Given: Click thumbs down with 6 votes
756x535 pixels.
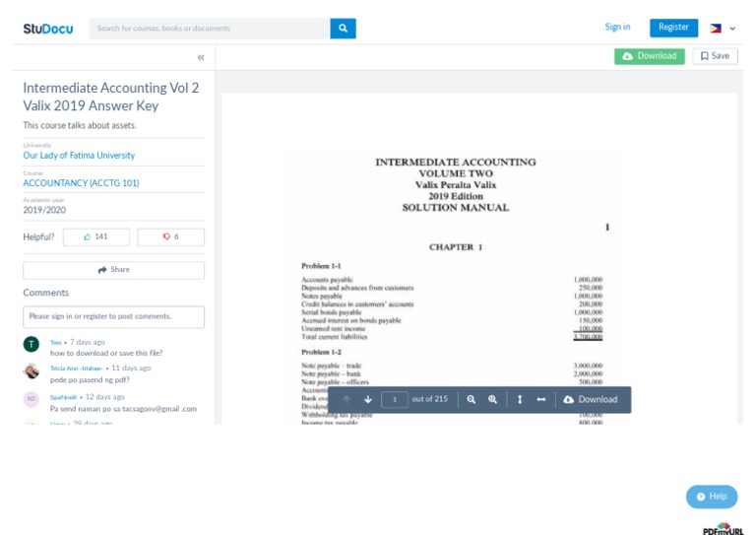Looking at the screenshot, I should coord(170,236).
